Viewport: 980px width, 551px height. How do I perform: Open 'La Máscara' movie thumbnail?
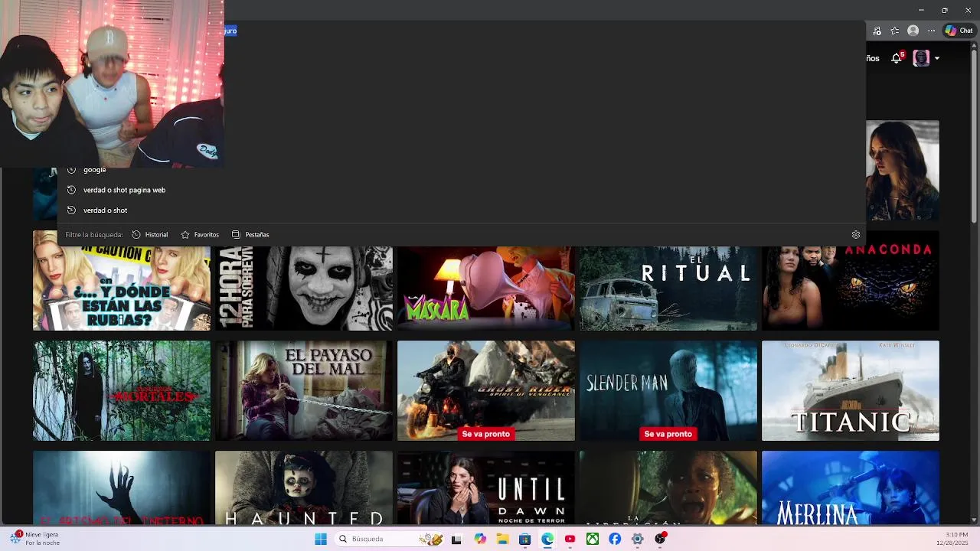[486, 288]
